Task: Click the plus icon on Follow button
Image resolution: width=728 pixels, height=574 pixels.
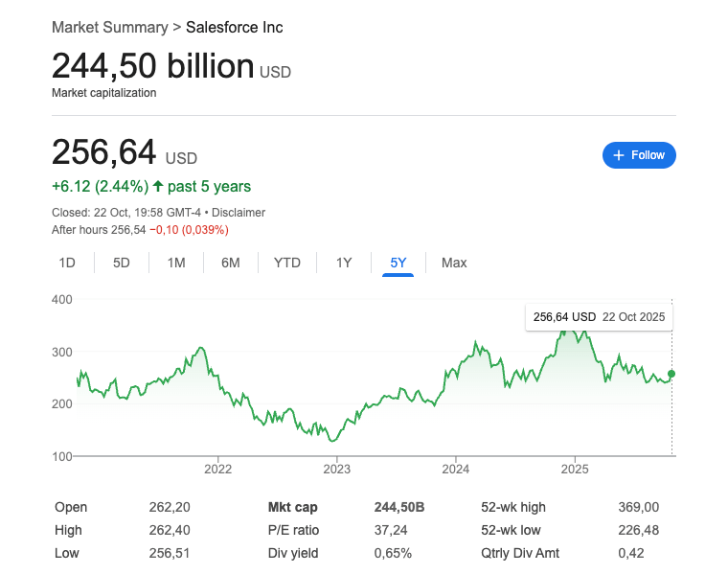Action: tap(619, 155)
